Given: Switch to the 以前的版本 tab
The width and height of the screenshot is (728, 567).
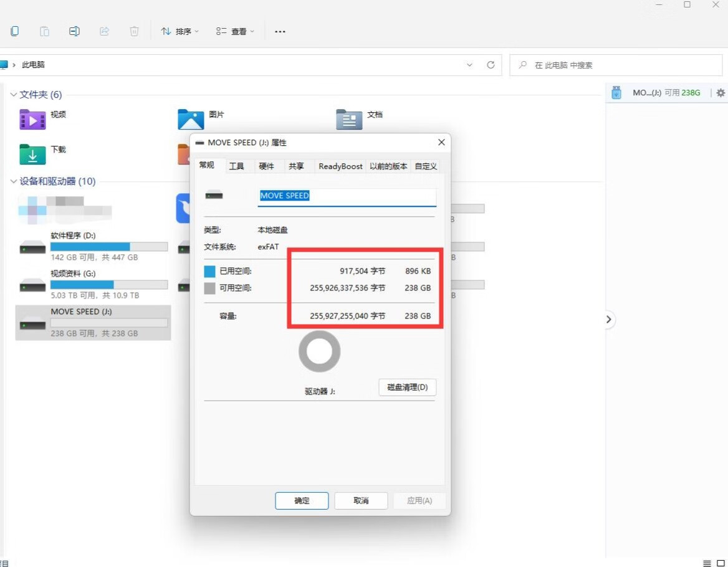Looking at the screenshot, I should click(x=388, y=166).
